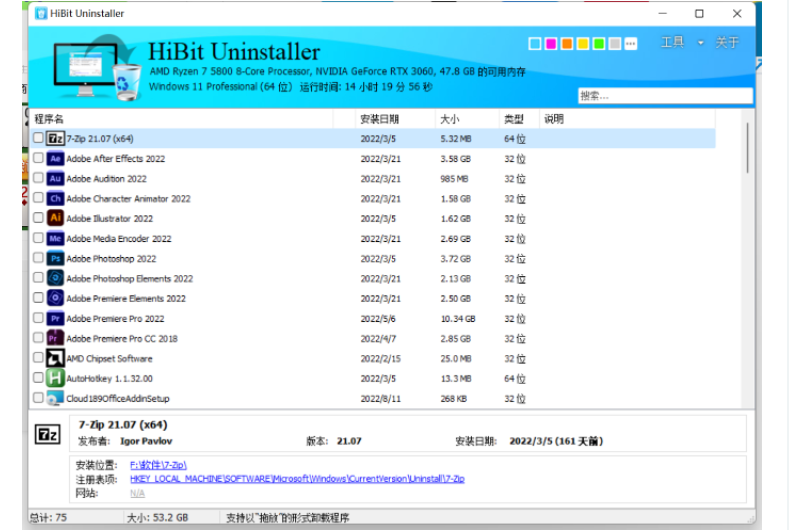The height and width of the screenshot is (530, 789).
Task: Tick the checkbox for Adobe Illustrator 2022
Action: 38,218
